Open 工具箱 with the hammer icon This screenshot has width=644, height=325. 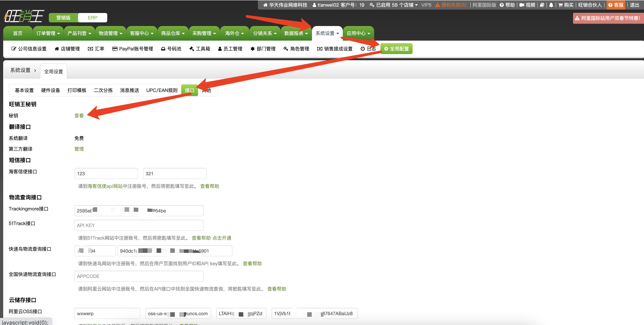[200, 49]
